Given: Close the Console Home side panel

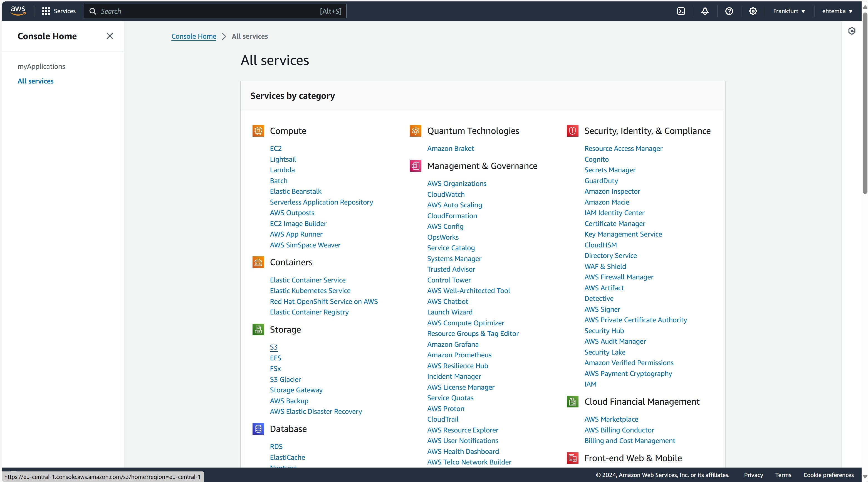Looking at the screenshot, I should [110, 36].
